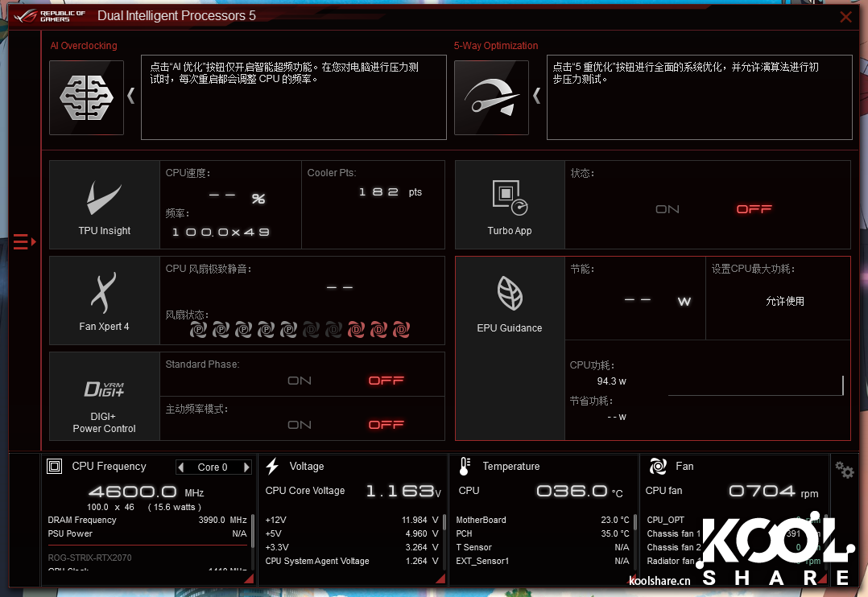This screenshot has height=597, width=868.
Task: Collapse AI Overclocking description arrow
Action: [131, 97]
